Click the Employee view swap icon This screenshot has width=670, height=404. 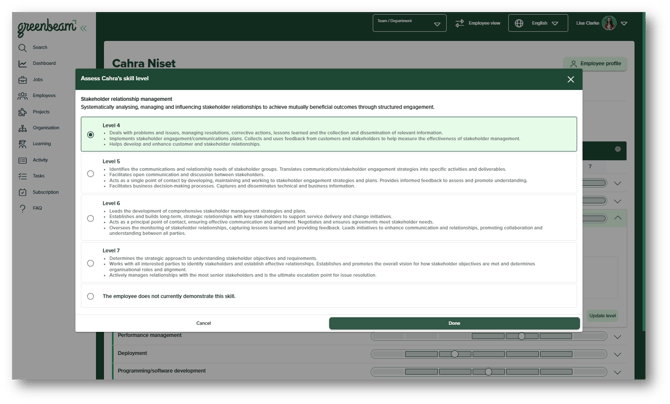click(x=459, y=23)
